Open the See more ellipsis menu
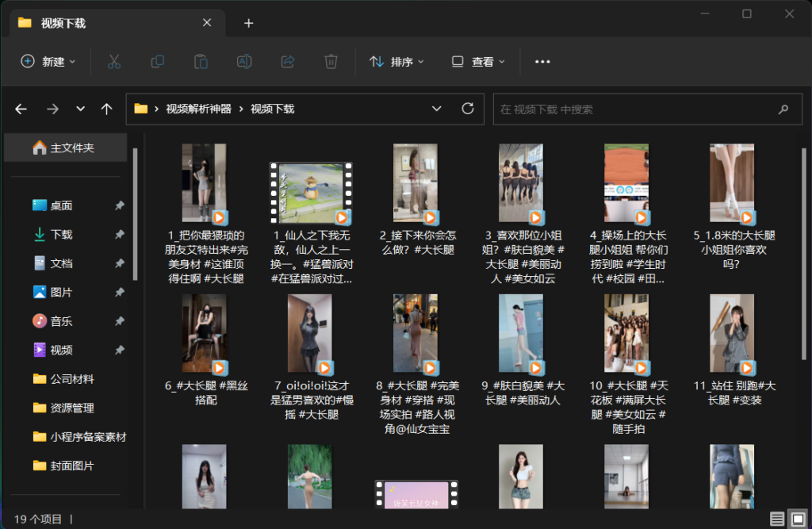Screen dimensions: 812x529 [x=542, y=61]
